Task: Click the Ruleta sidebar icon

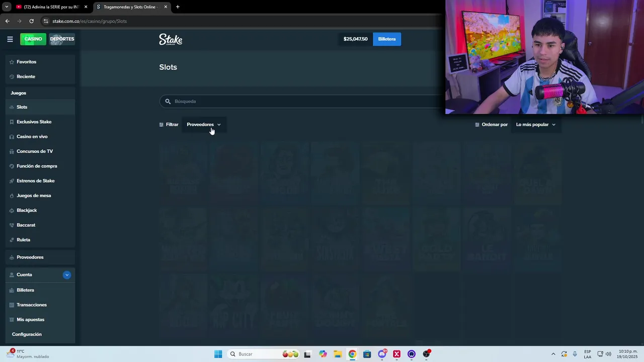Action: [12, 240]
